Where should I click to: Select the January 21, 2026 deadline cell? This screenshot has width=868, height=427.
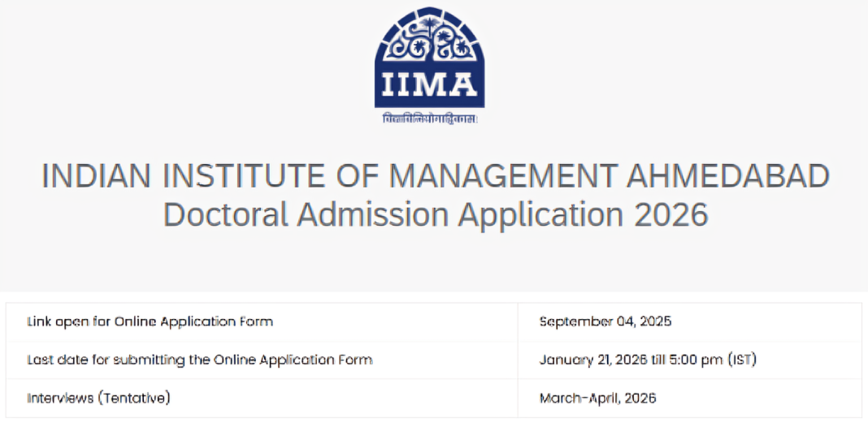(x=649, y=360)
